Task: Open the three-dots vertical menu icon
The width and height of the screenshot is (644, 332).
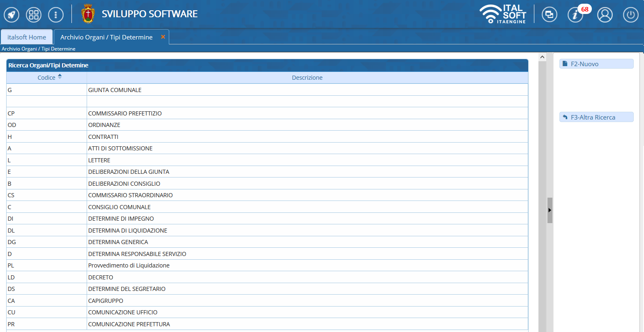Action: tap(56, 15)
